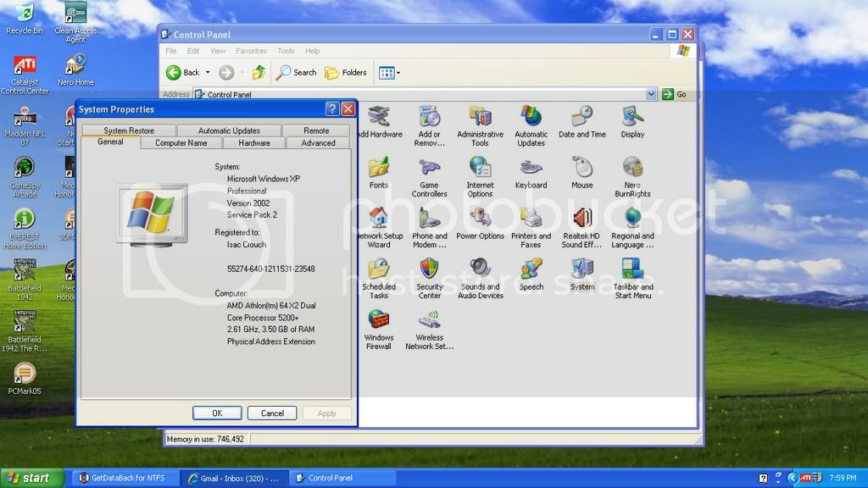Switch to Gmail Inbox taskbar button
Image resolution: width=868 pixels, height=488 pixels.
pos(236,478)
